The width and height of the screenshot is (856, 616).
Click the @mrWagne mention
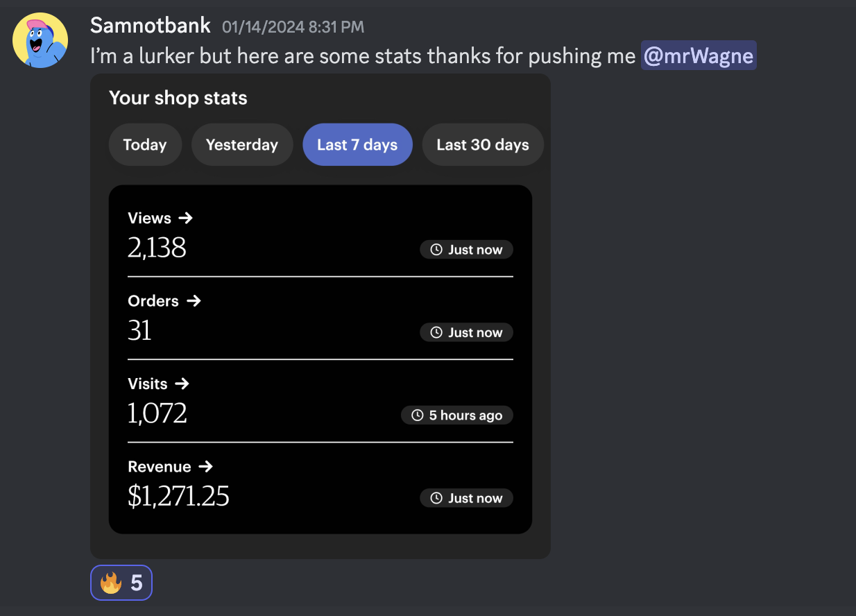pyautogui.click(x=699, y=55)
